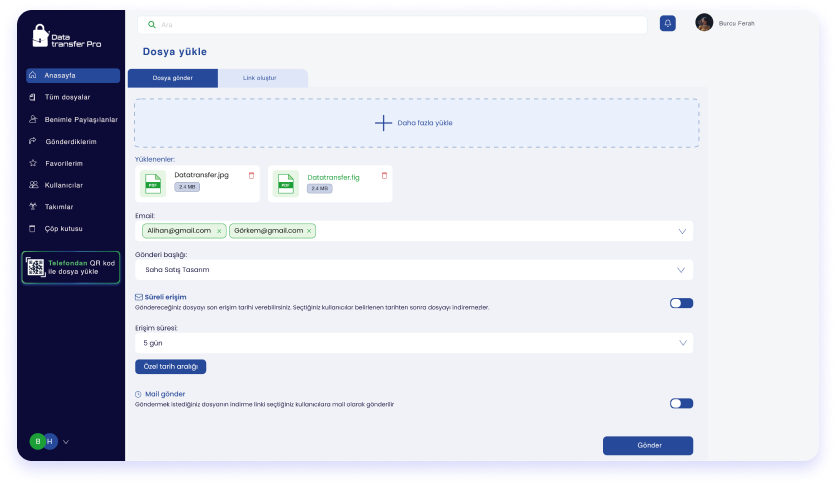Click Saha Satış Tasarım value text
836x485 pixels.
coord(177,270)
